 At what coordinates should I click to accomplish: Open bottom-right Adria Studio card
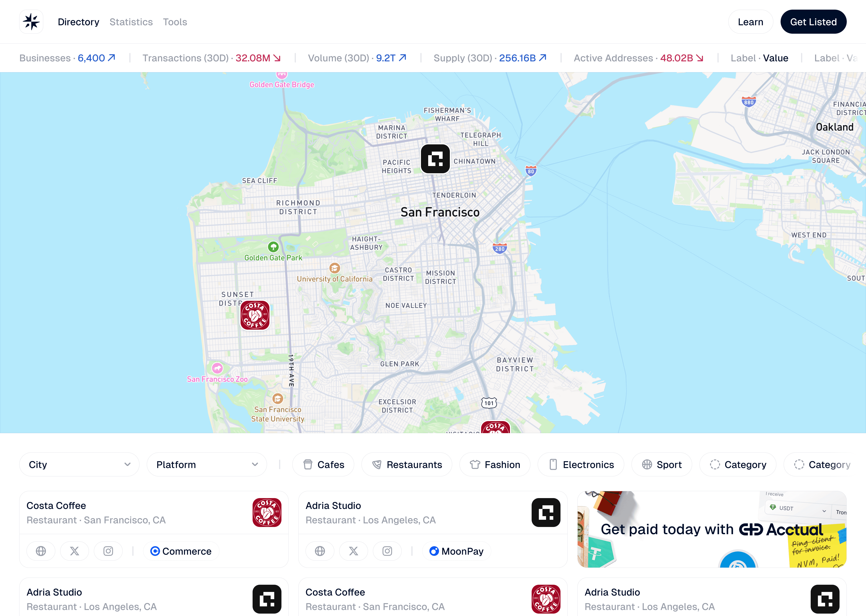coord(712,597)
